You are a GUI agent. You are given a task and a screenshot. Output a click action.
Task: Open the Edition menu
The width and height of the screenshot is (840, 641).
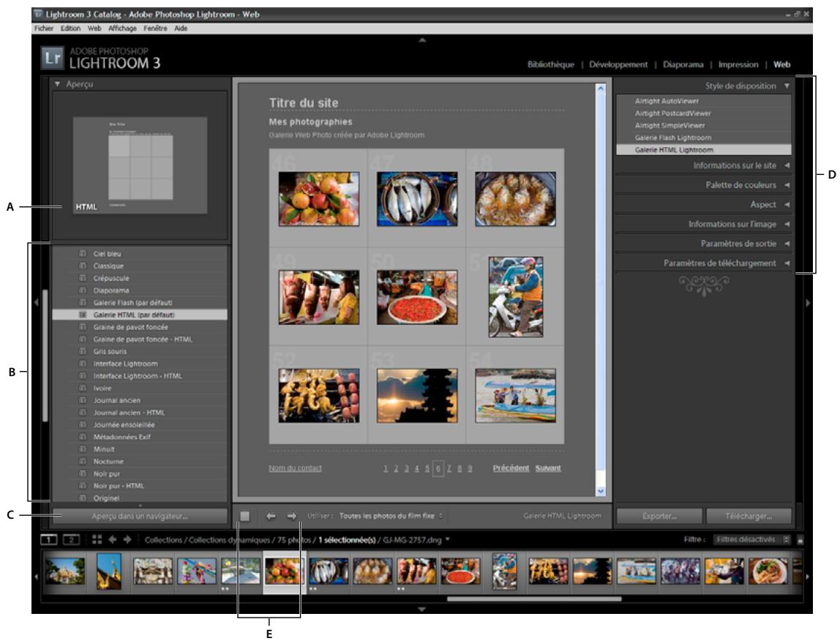pyautogui.click(x=70, y=29)
